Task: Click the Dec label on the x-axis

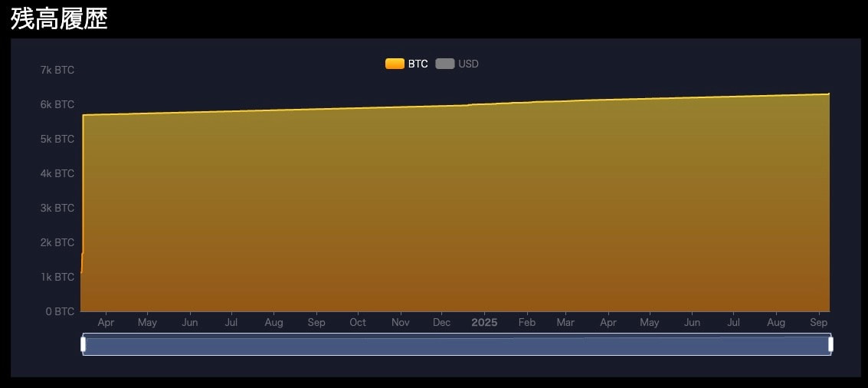Action: [x=442, y=323]
